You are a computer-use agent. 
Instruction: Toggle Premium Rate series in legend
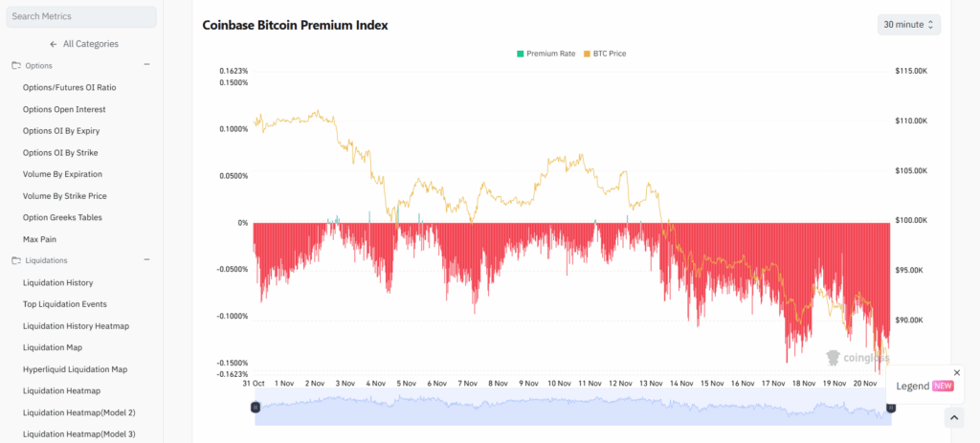[546, 54]
